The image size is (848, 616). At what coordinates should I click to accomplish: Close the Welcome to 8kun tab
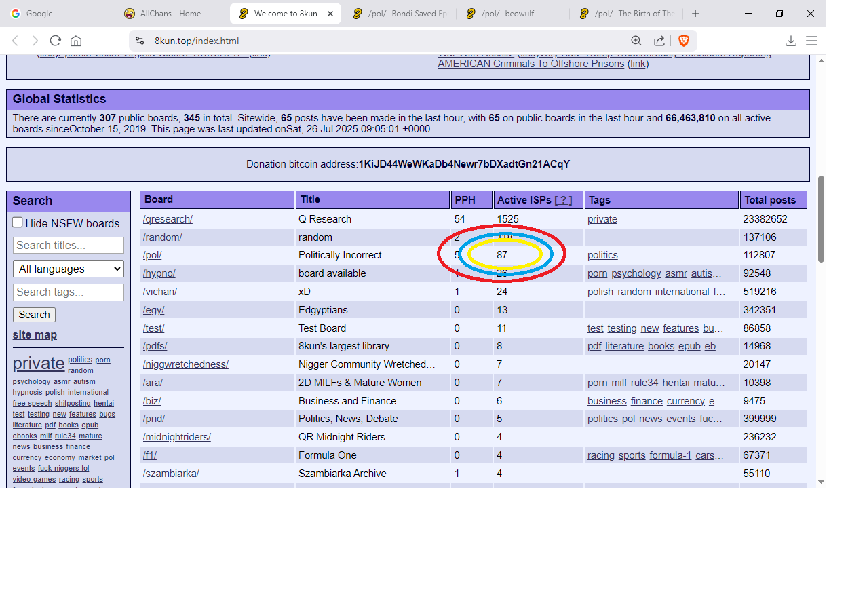[x=329, y=14]
